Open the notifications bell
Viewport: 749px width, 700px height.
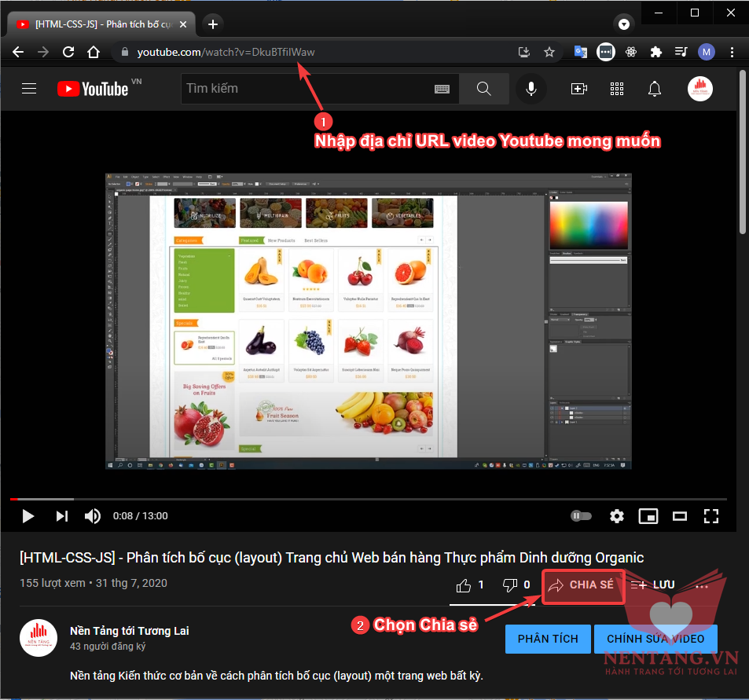(x=655, y=89)
